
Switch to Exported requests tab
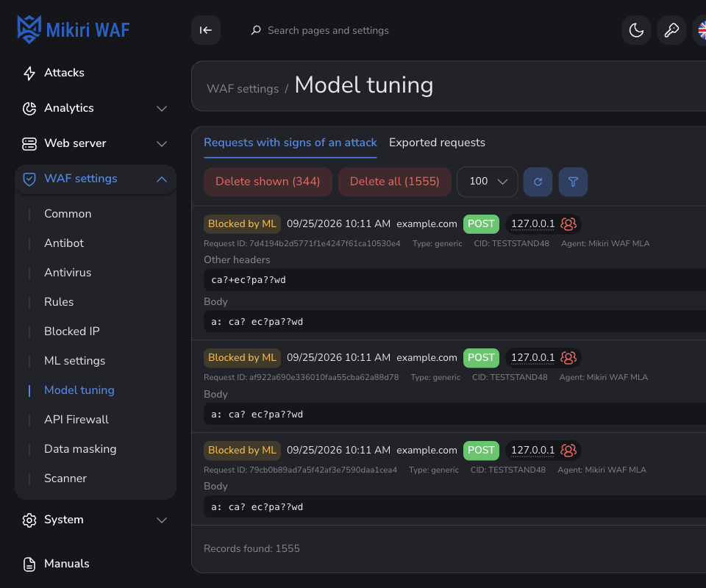coord(437,143)
